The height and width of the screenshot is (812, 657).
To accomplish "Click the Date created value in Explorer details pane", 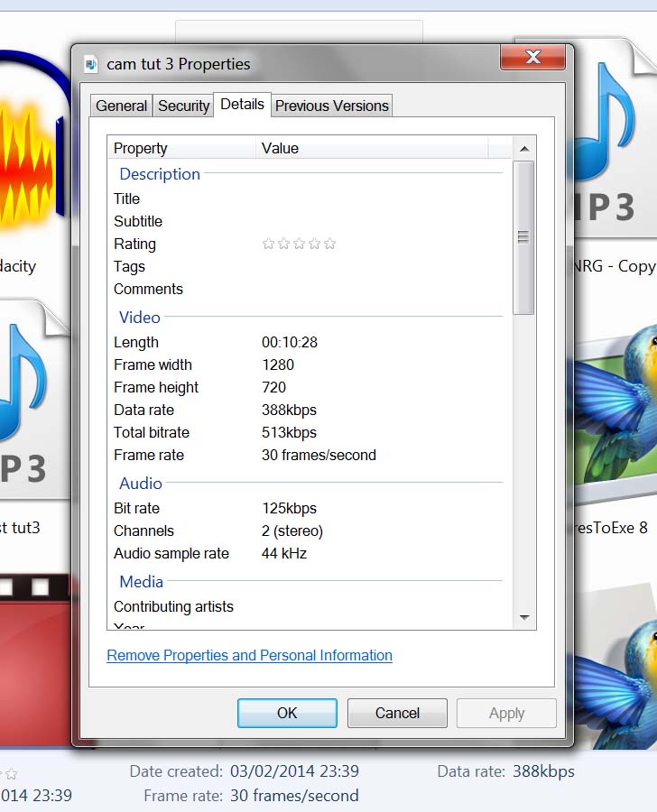I will pos(294,771).
